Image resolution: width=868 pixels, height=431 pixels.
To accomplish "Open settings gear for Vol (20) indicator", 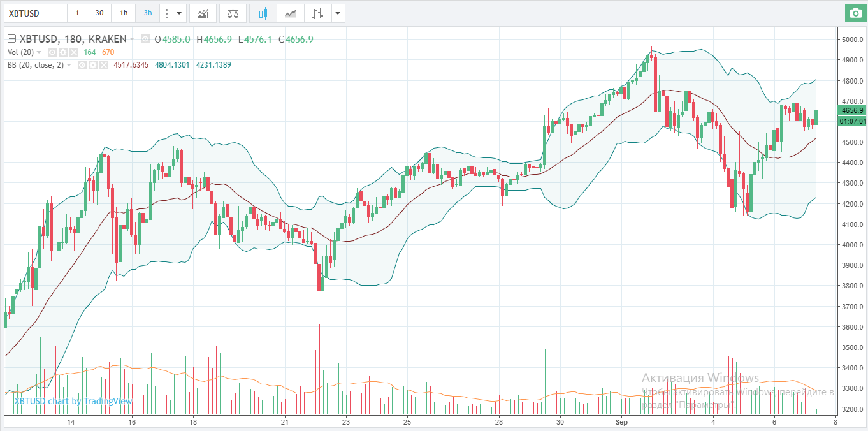I will tap(63, 52).
